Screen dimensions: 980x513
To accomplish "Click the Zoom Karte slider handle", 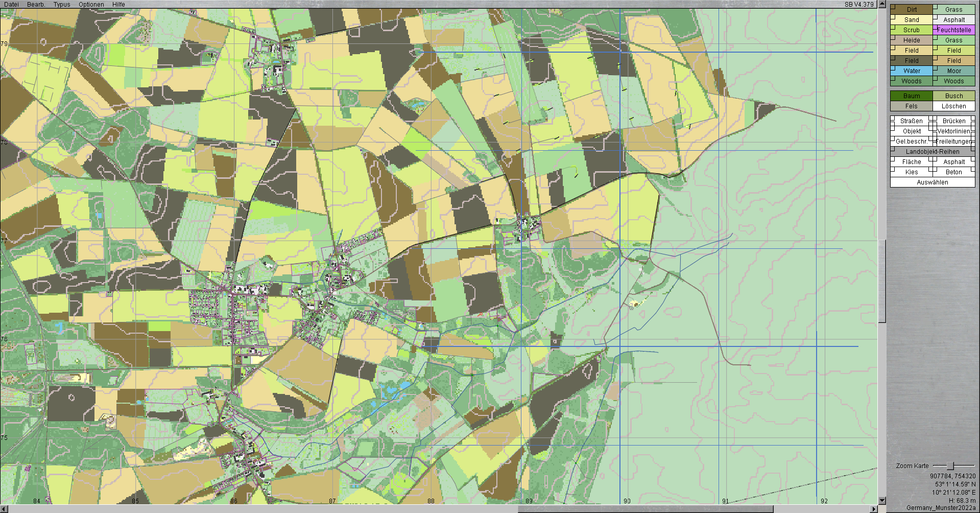I will 950,466.
